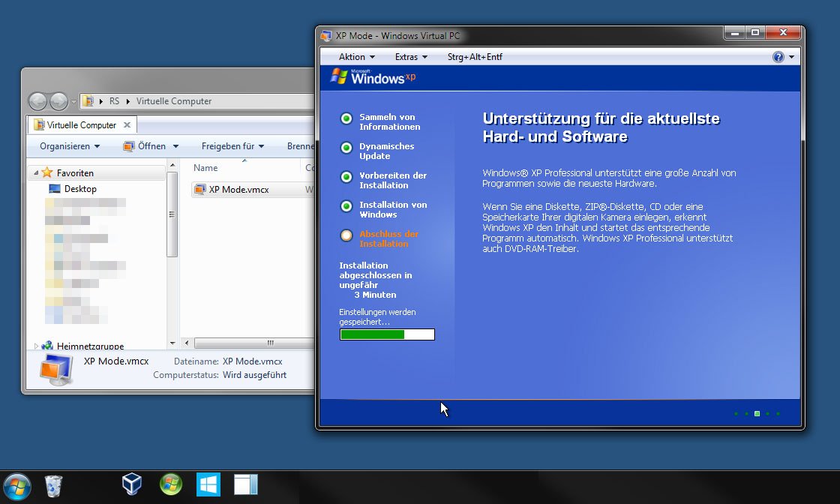The height and width of the screenshot is (504, 840).
Task: Expand the Extras menu
Action: click(x=411, y=57)
